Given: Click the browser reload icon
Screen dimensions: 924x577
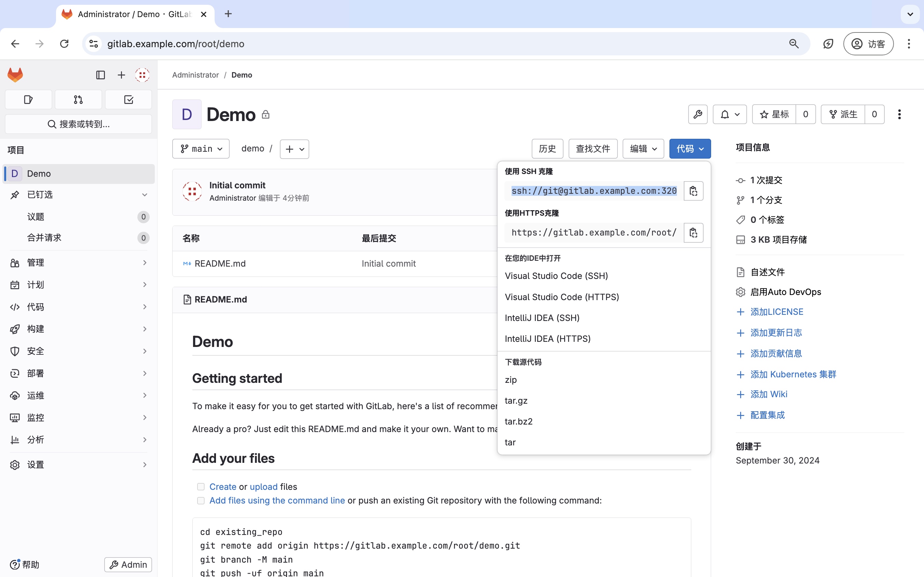Looking at the screenshot, I should coord(64,44).
